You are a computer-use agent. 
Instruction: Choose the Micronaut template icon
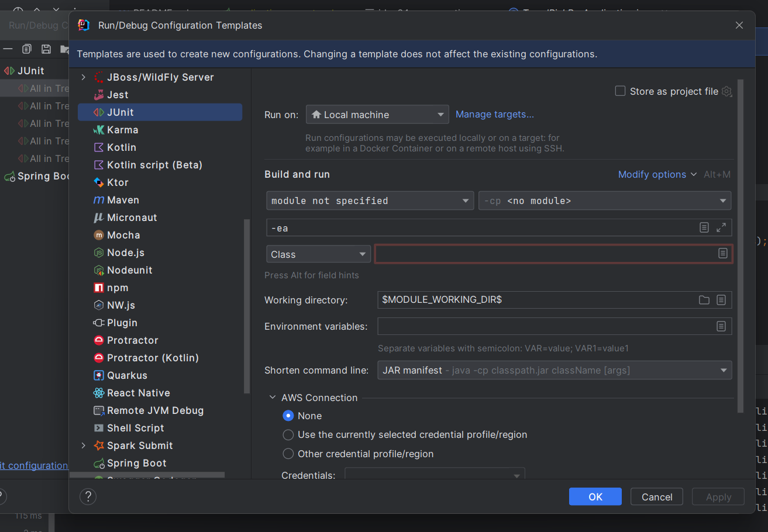pos(98,217)
